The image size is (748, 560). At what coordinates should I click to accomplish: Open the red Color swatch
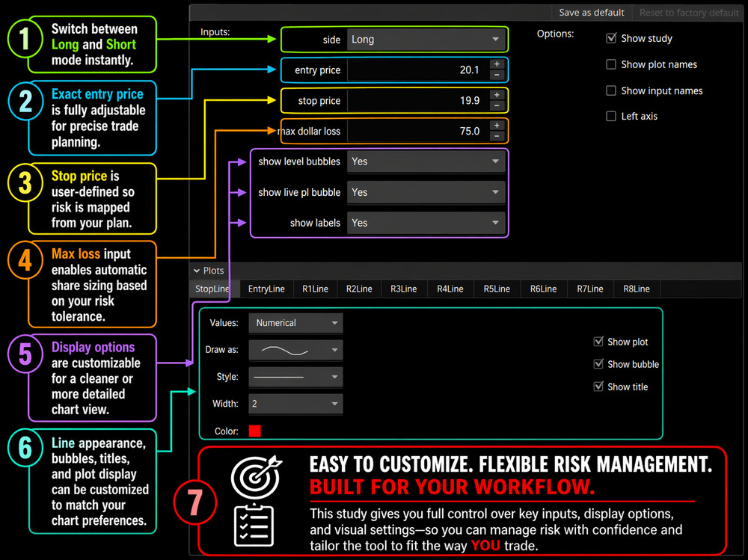254,431
